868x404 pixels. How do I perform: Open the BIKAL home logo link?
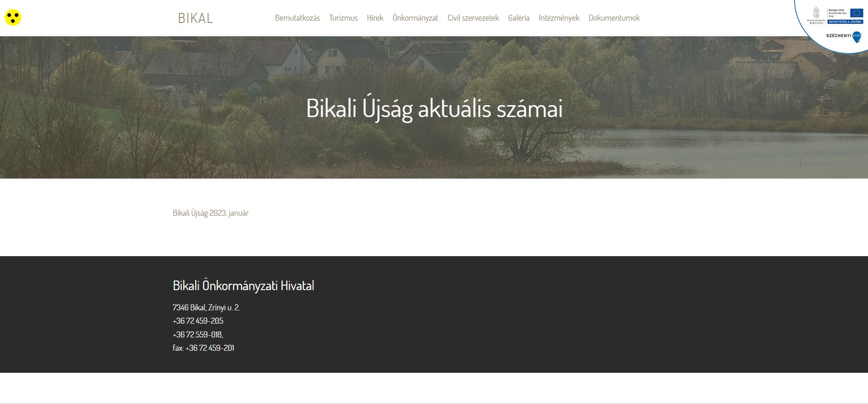pos(196,18)
